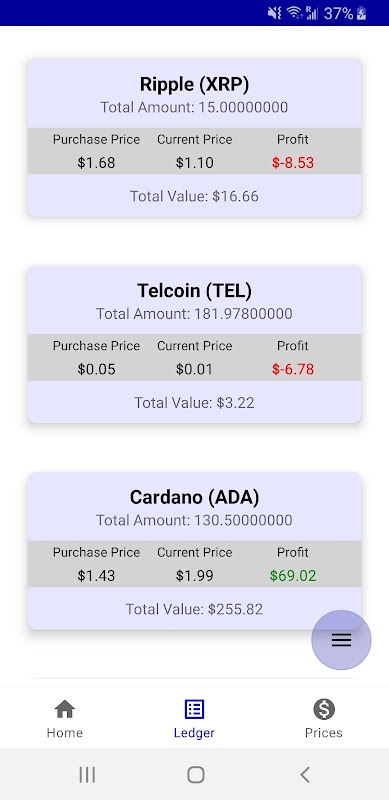The height and width of the screenshot is (800, 389).
Task: Tap Ripple's red profit value $-8.53
Action: (x=293, y=163)
